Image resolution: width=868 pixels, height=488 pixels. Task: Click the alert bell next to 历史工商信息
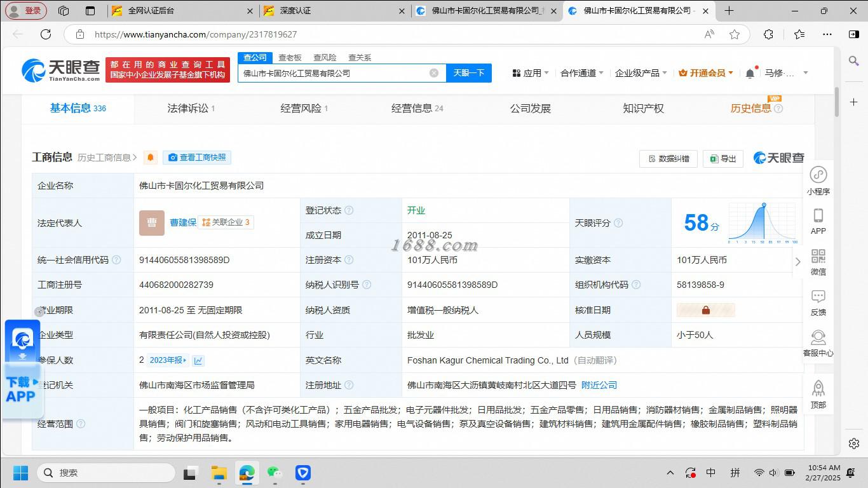pyautogui.click(x=151, y=158)
